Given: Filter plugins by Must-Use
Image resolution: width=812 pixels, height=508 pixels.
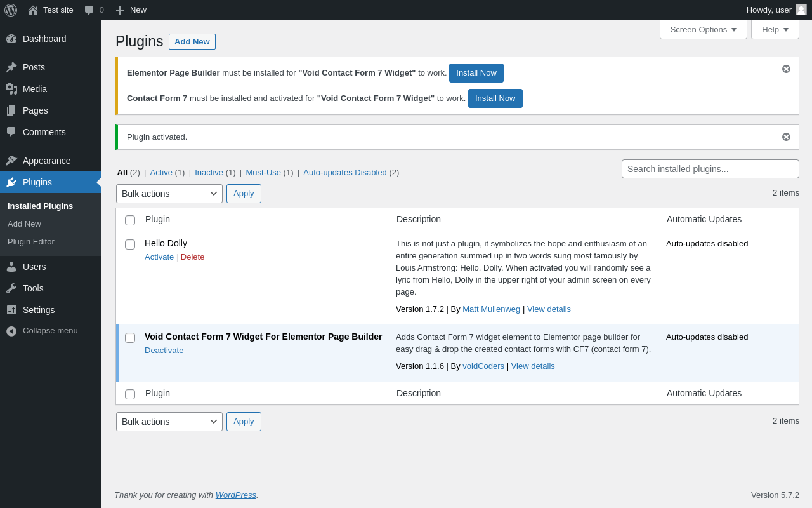Looking at the screenshot, I should [x=263, y=172].
